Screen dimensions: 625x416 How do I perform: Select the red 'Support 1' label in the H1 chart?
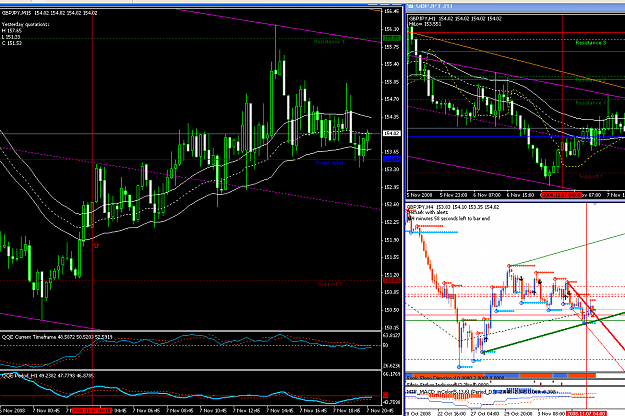(x=590, y=176)
